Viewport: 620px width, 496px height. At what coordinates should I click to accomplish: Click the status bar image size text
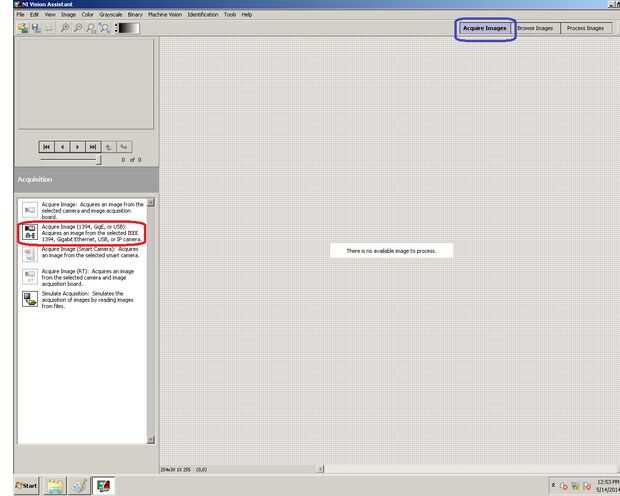tap(183, 469)
